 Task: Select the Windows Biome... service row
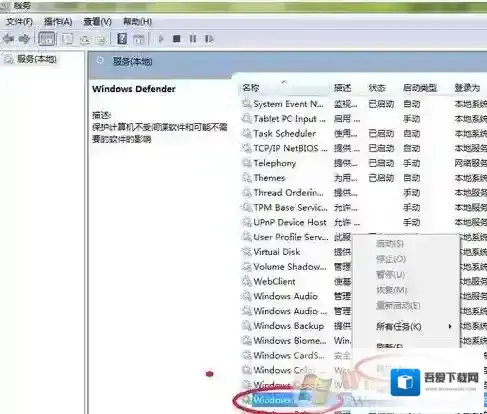click(x=296, y=340)
